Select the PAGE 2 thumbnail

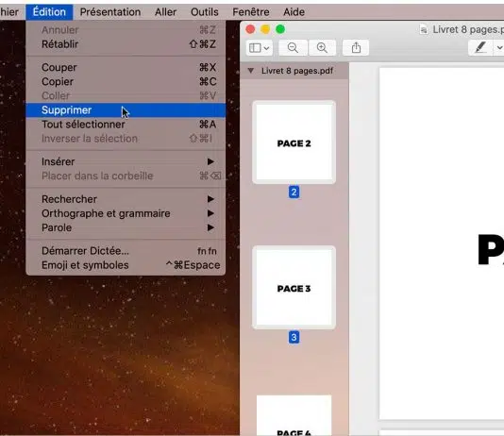click(x=294, y=142)
